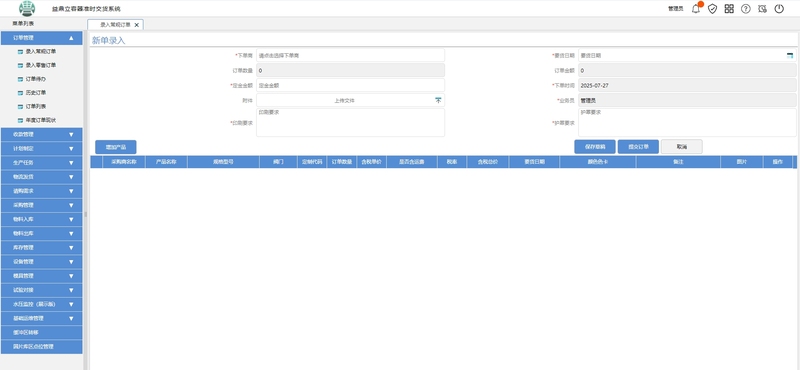Viewport: 800px width, 370px height.
Task: Open 年度订单现状 in the sidebar
Action: pyautogui.click(x=41, y=120)
